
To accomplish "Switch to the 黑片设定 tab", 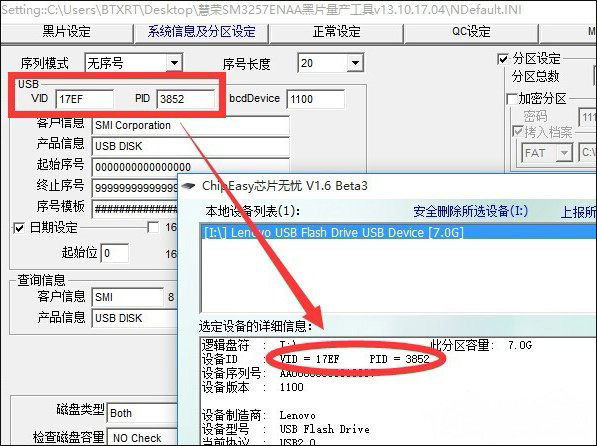I will 67,32.
